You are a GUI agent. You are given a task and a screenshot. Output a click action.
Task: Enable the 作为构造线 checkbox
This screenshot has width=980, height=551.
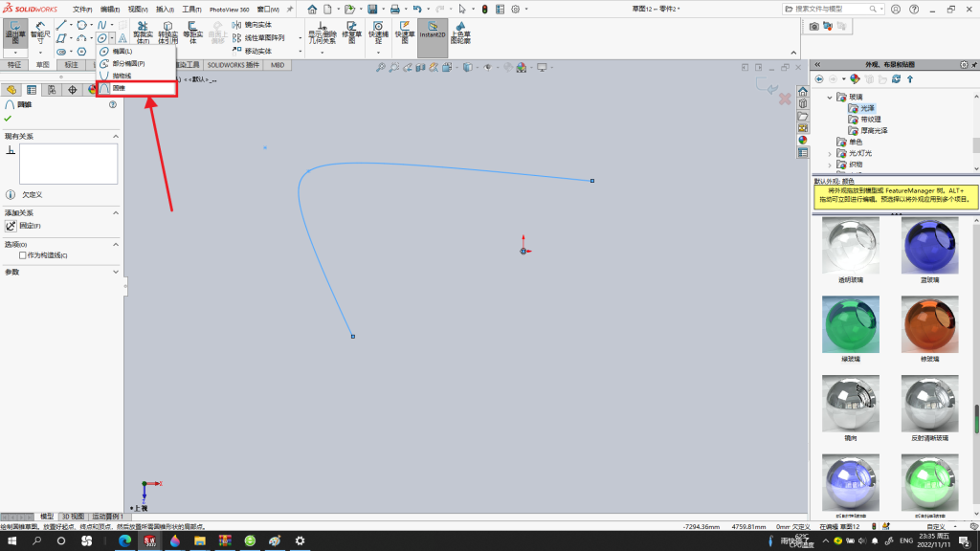click(23, 255)
